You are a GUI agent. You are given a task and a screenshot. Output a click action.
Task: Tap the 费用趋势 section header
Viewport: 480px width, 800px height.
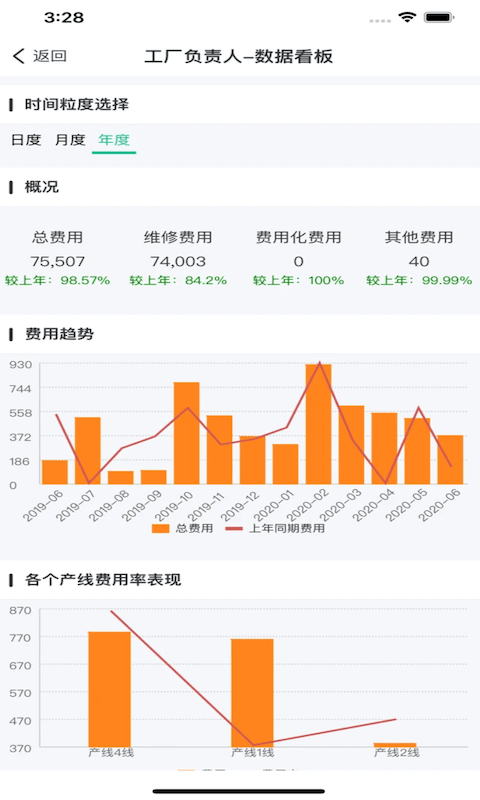(x=59, y=334)
